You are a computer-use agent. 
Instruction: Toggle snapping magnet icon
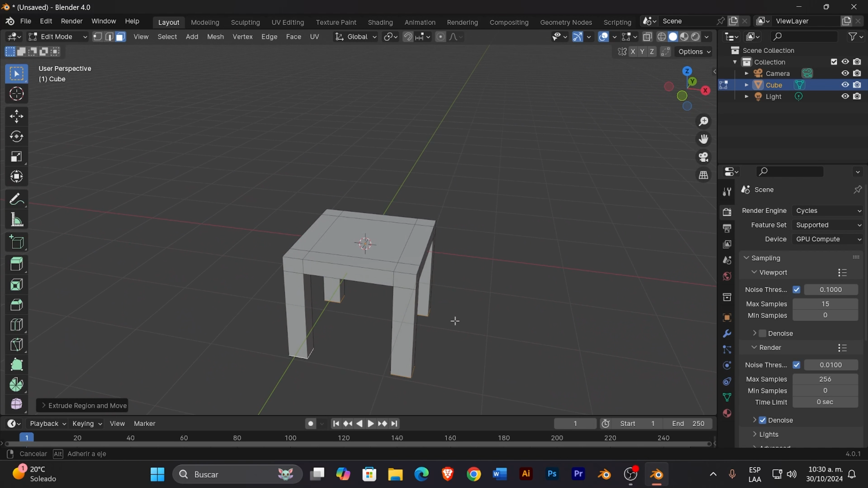(408, 37)
